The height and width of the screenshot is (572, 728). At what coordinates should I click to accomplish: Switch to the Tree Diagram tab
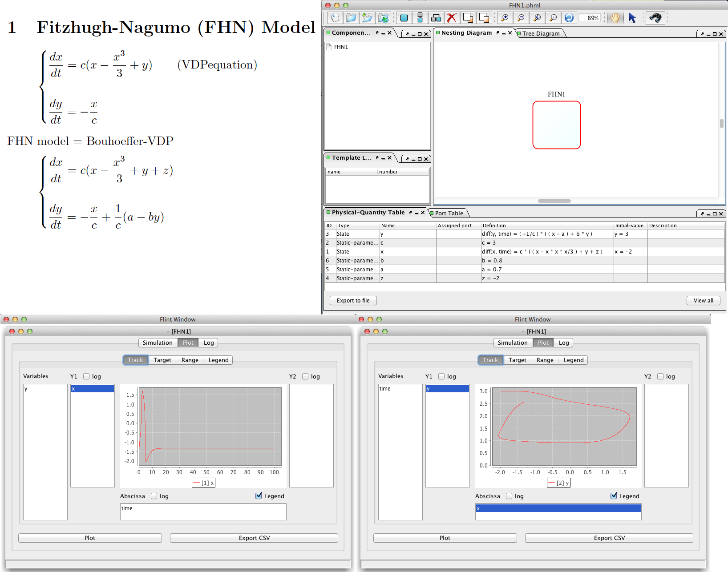tap(541, 33)
